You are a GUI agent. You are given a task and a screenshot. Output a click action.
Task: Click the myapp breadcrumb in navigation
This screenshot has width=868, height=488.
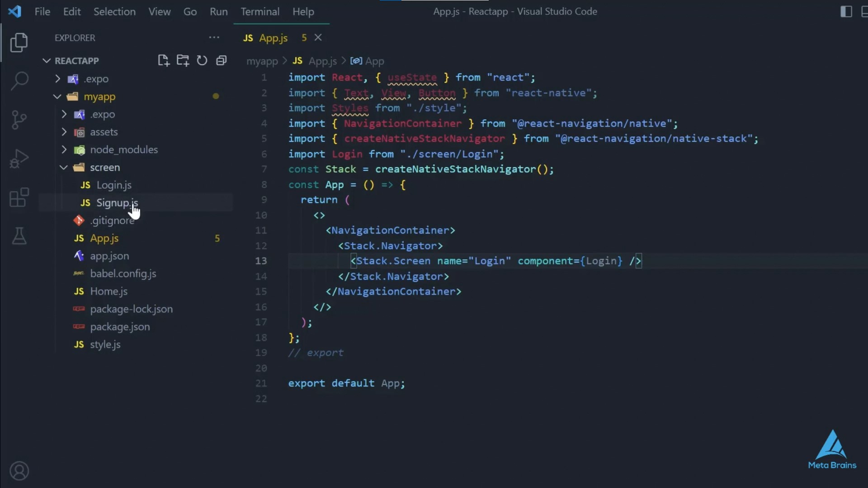pos(260,60)
